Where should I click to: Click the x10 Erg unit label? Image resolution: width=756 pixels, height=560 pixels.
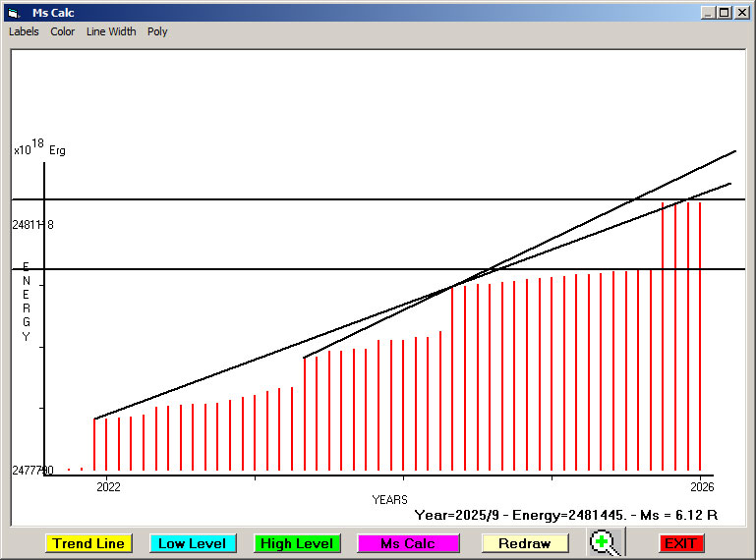pos(39,149)
